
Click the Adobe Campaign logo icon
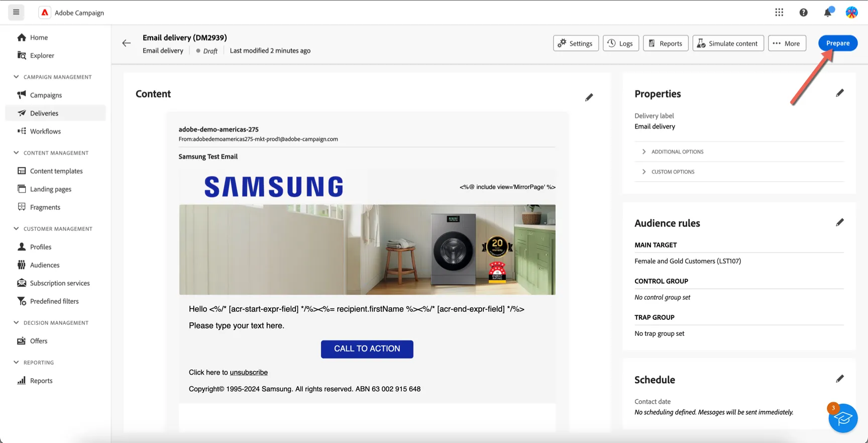tap(45, 13)
